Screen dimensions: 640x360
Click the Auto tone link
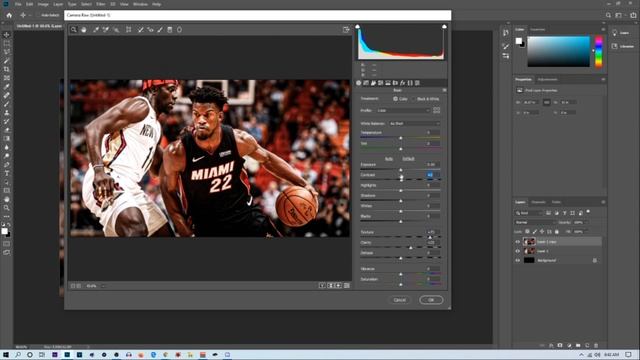tap(389, 158)
